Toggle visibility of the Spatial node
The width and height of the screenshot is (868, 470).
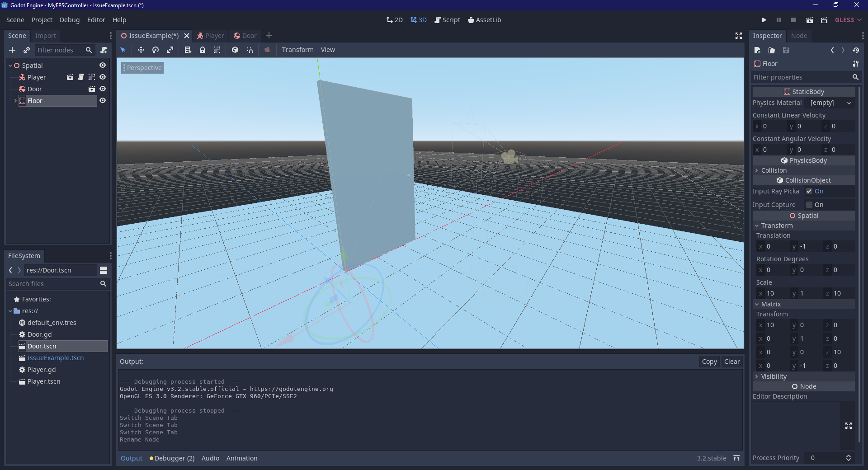[x=103, y=66]
